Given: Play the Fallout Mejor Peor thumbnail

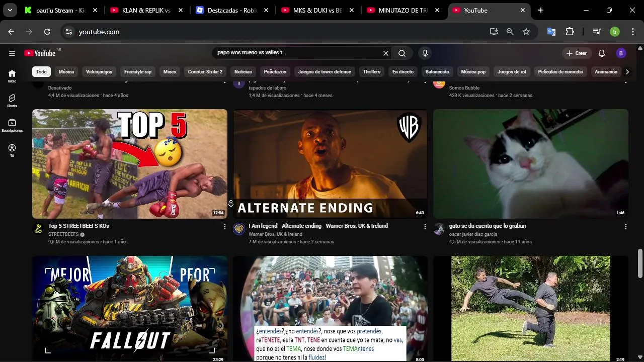Looking at the screenshot, I should (130, 309).
